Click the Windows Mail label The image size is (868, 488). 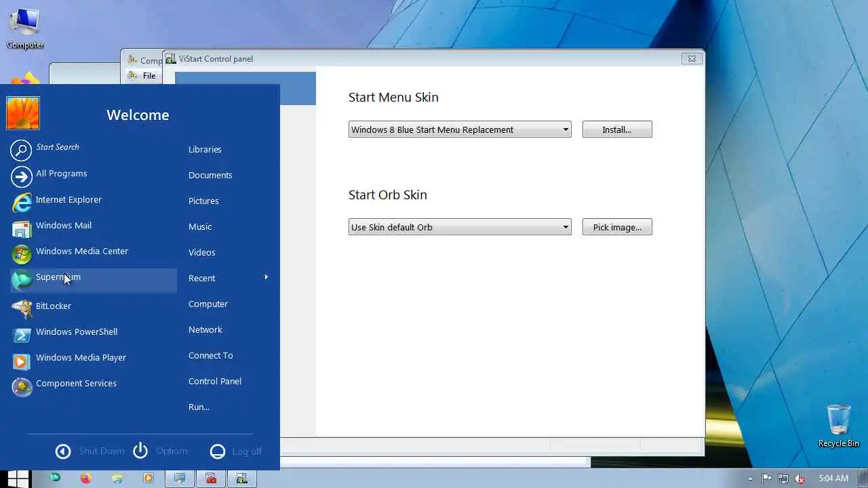click(x=64, y=225)
